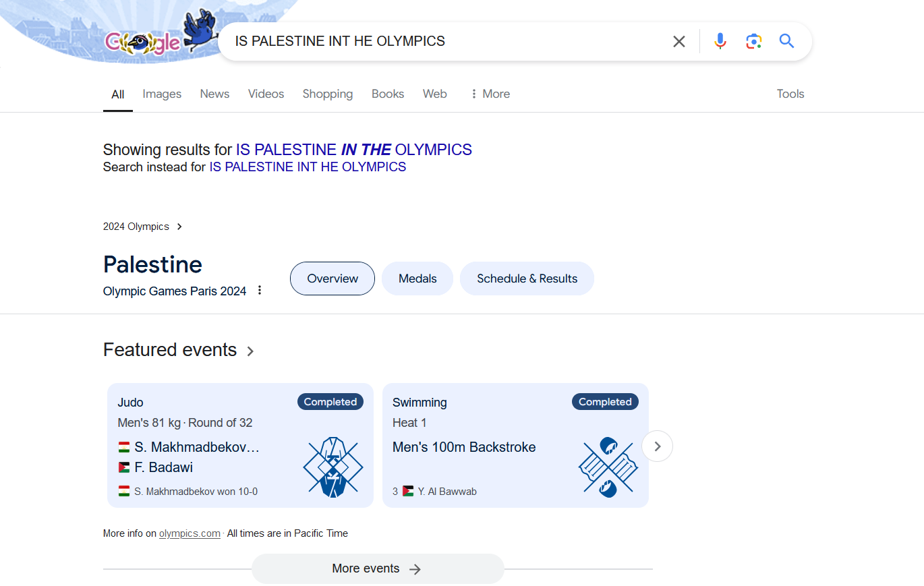Open the Google Olympics doodle logo
924x586 pixels.
point(160,38)
